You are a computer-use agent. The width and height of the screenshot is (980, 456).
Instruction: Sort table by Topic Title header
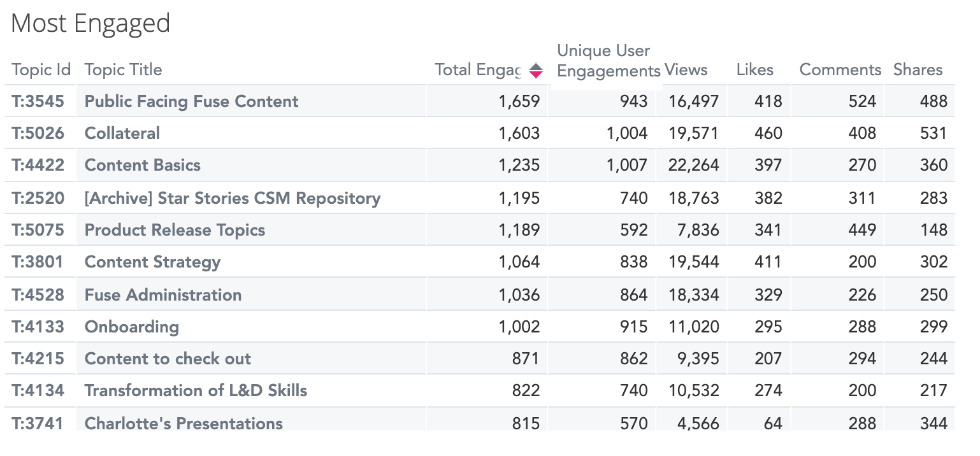pyautogui.click(x=123, y=70)
